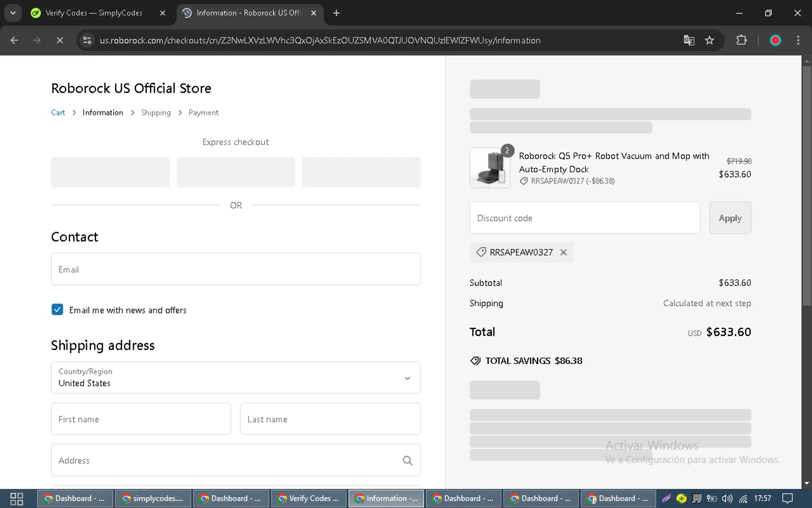This screenshot has width=812, height=508.
Task: Apply the discount code
Action: tap(730, 218)
